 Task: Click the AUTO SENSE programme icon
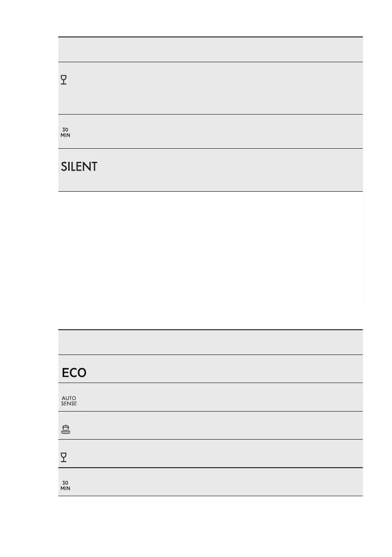69,401
